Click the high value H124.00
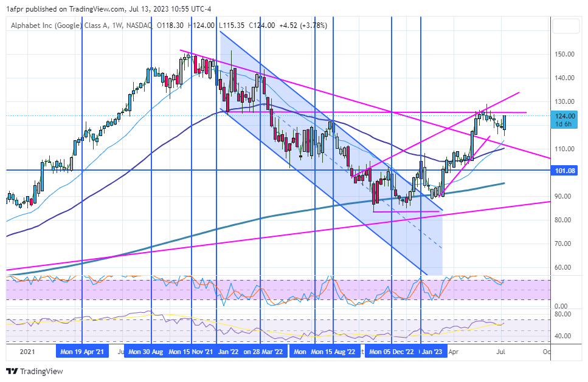 pos(201,26)
